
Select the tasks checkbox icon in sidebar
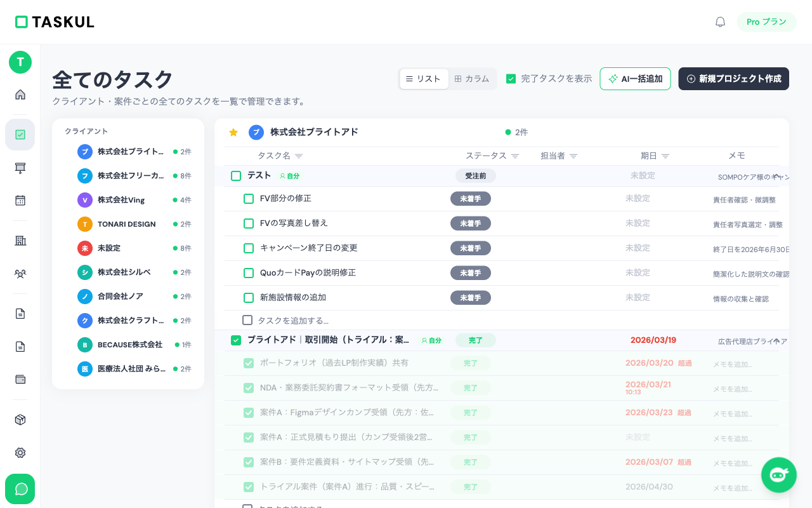tap(20, 135)
